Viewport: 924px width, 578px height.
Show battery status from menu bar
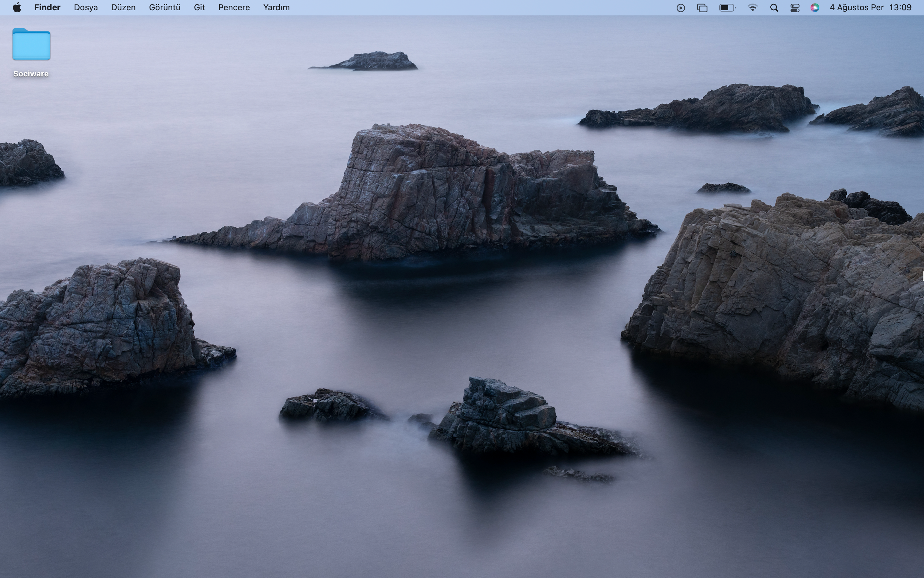tap(727, 8)
